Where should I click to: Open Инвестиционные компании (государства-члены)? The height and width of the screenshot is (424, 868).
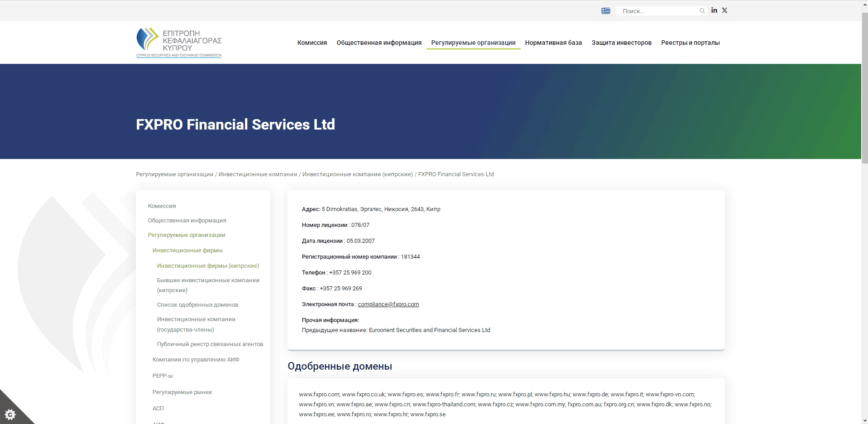point(196,324)
